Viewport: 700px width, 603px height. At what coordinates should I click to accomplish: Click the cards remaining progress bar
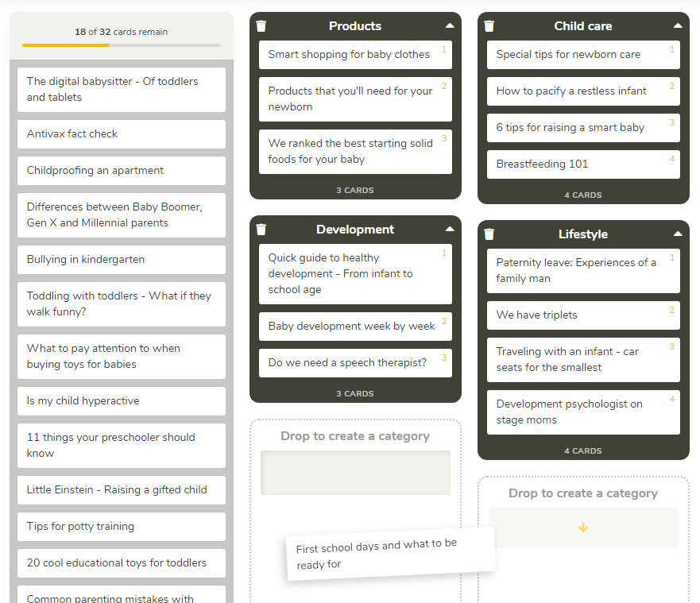pyautogui.click(x=122, y=45)
